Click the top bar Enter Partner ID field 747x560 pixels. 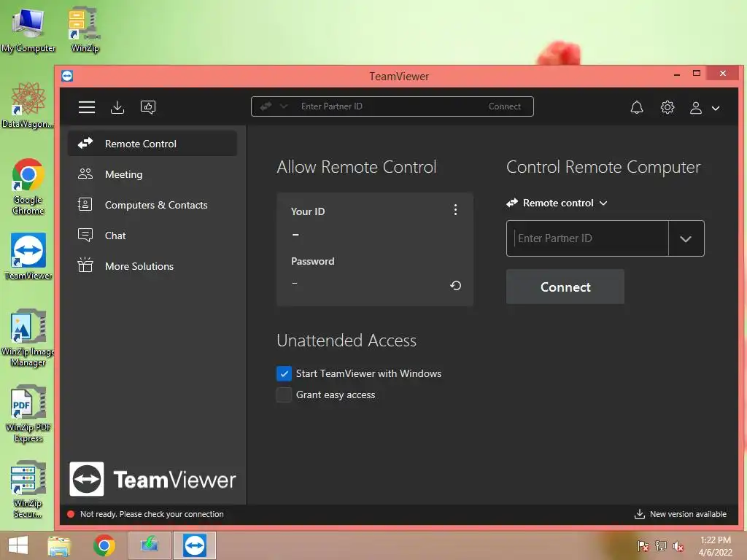[x=332, y=106]
